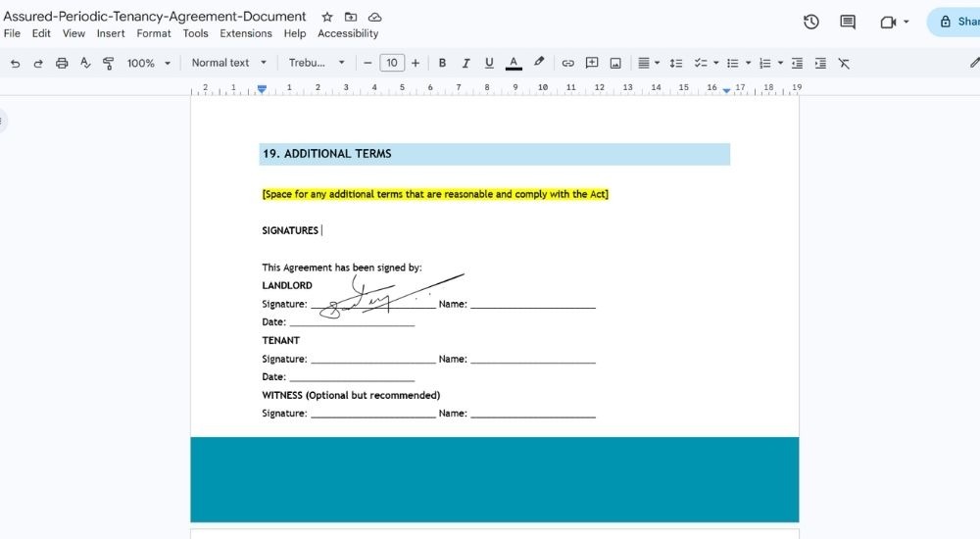Viewport: 980px width, 539px height.
Task: Click the highlighted additional terms placeholder text
Action: [x=435, y=194]
